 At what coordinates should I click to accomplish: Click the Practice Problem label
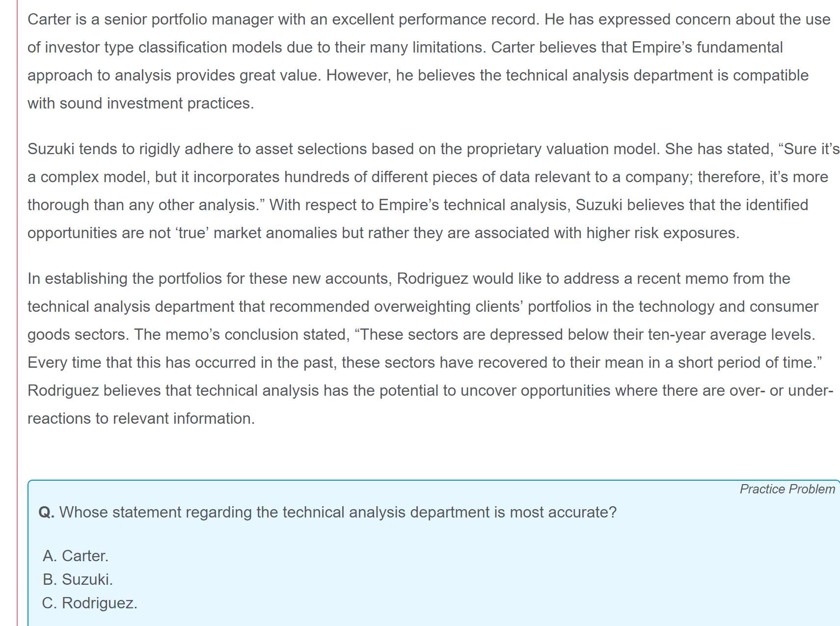[x=787, y=489]
